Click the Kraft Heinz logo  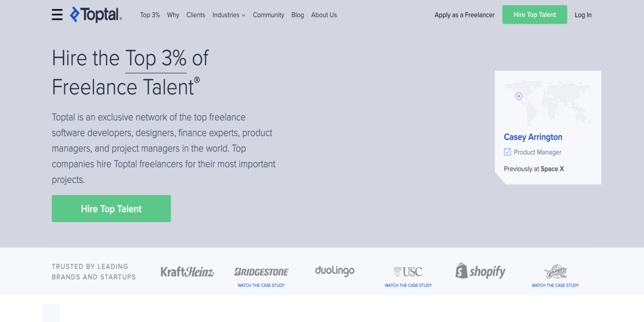[x=187, y=272]
